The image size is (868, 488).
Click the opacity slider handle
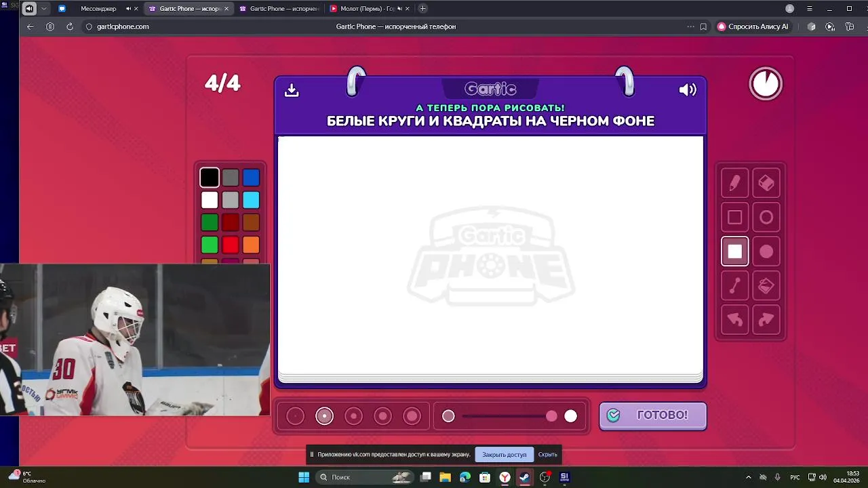tap(551, 416)
